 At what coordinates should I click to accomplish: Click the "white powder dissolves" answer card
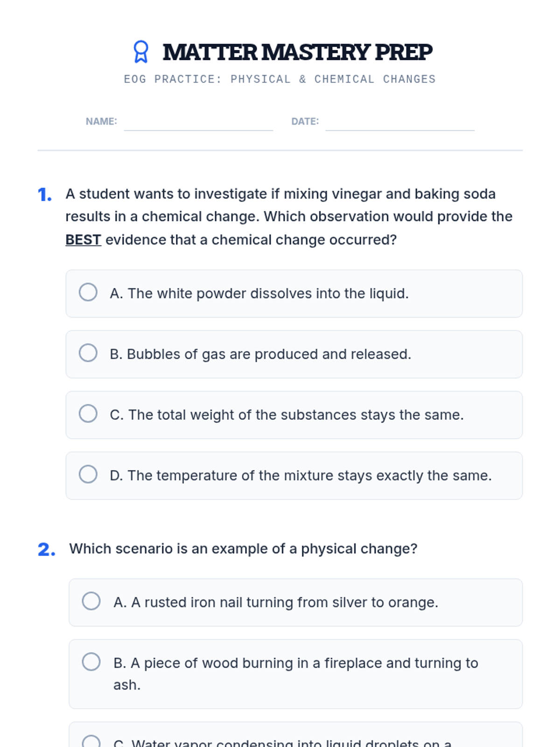(294, 294)
